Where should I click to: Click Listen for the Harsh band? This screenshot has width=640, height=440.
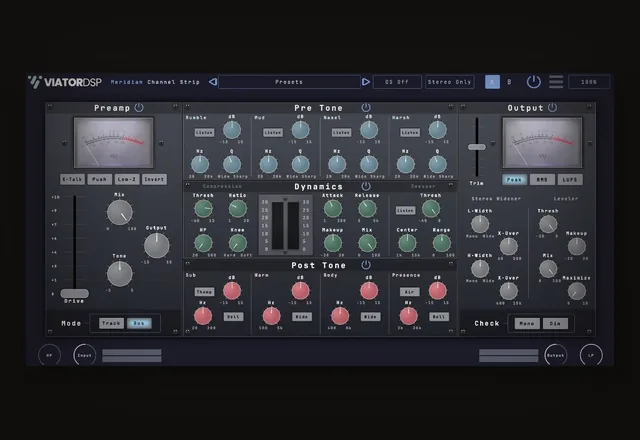pyautogui.click(x=410, y=133)
